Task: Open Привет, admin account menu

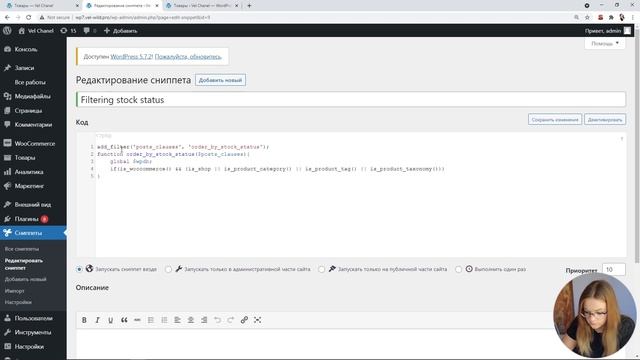Action: [x=608, y=31]
